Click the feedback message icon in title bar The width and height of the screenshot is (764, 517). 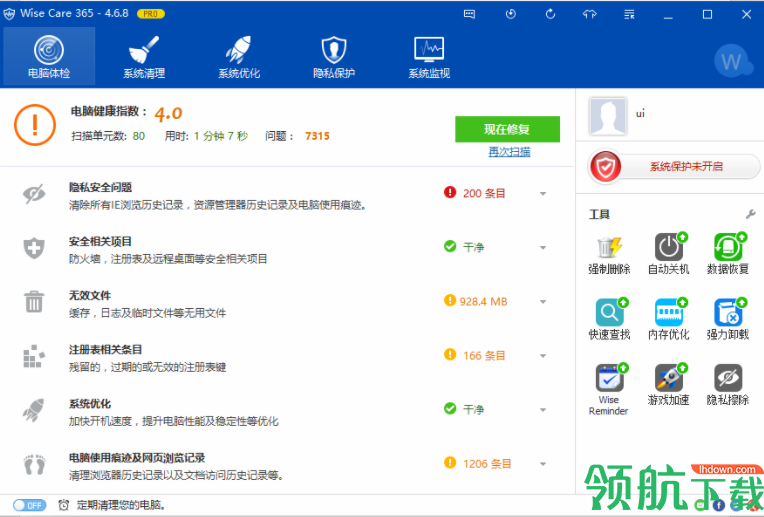[469, 14]
